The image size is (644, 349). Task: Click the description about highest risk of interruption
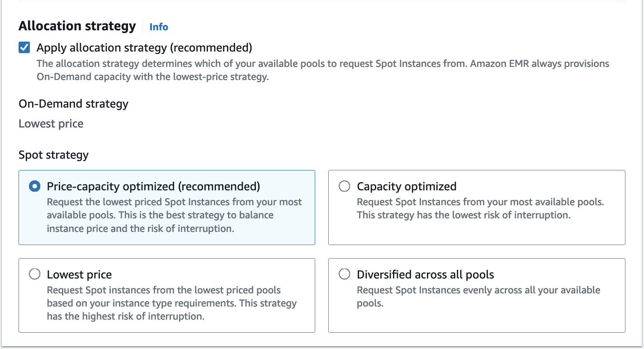point(171,303)
